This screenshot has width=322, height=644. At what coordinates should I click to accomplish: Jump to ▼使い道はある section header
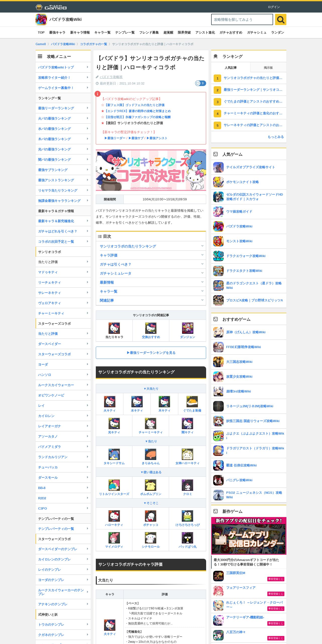[151, 472]
